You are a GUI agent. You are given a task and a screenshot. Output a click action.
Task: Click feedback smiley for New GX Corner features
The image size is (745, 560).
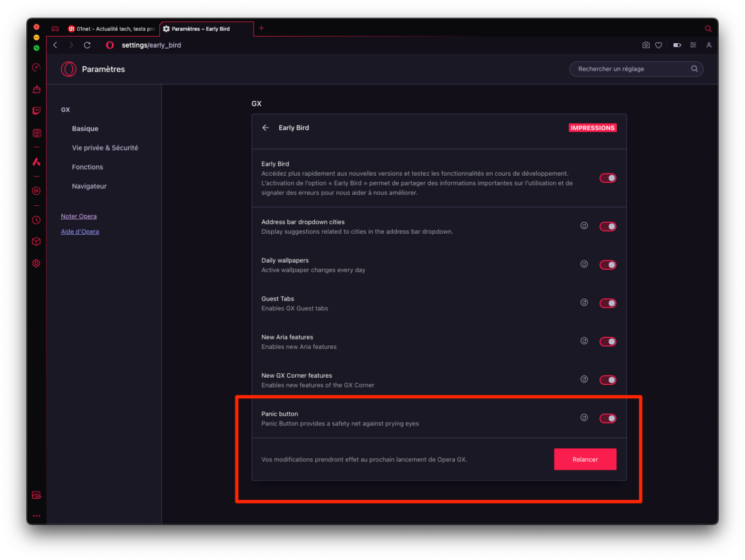point(584,379)
